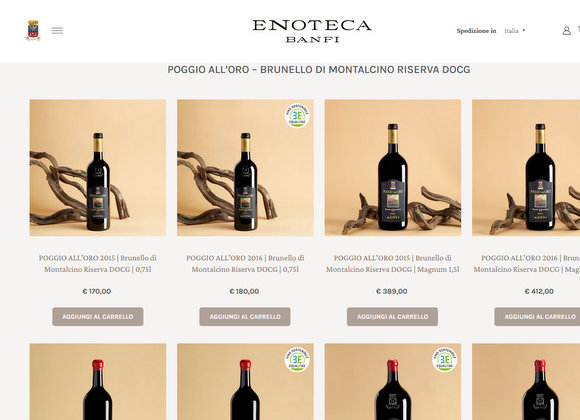Open Poggio all'Oro 2015 0,75l title link
This screenshot has height=420, width=580.
coord(98,263)
